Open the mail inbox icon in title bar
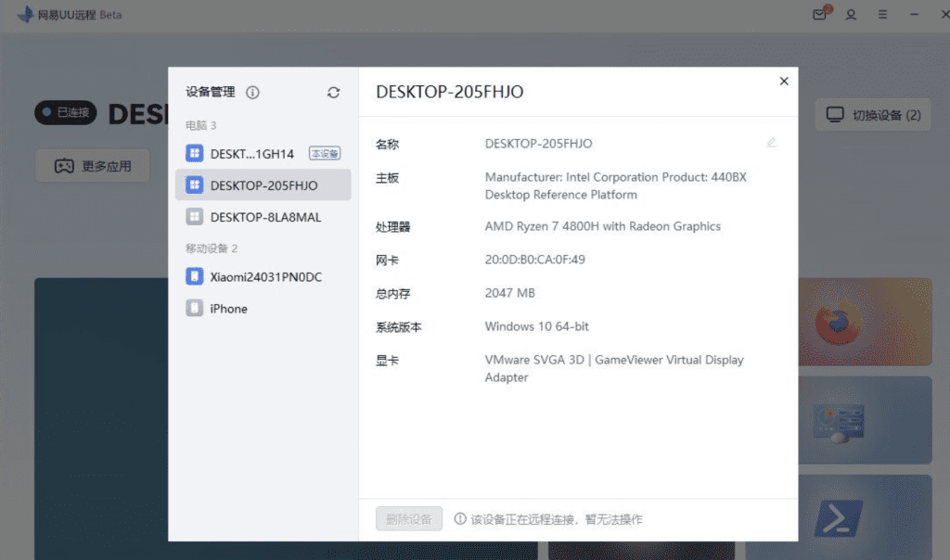Viewport: 950px width, 560px height. point(820,14)
